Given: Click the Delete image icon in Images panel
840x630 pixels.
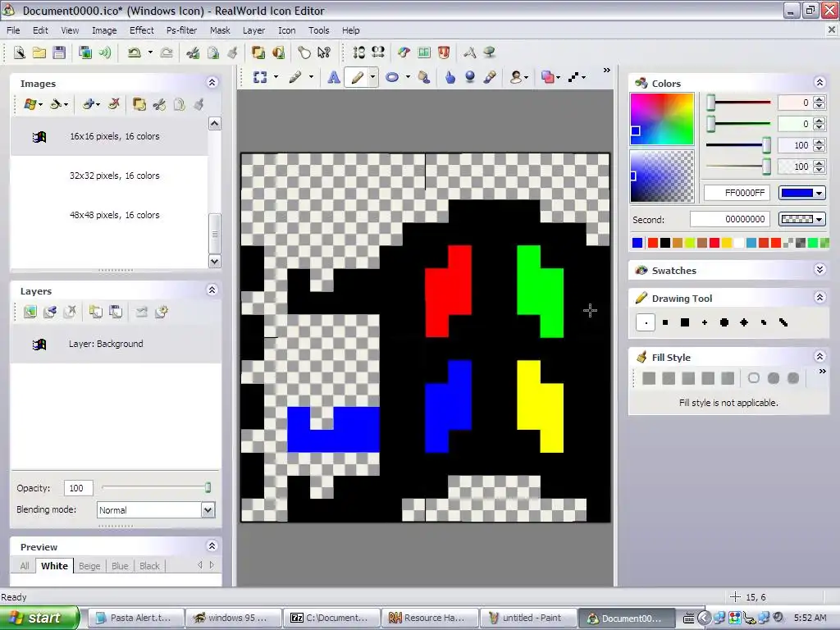Looking at the screenshot, I should (x=113, y=104).
